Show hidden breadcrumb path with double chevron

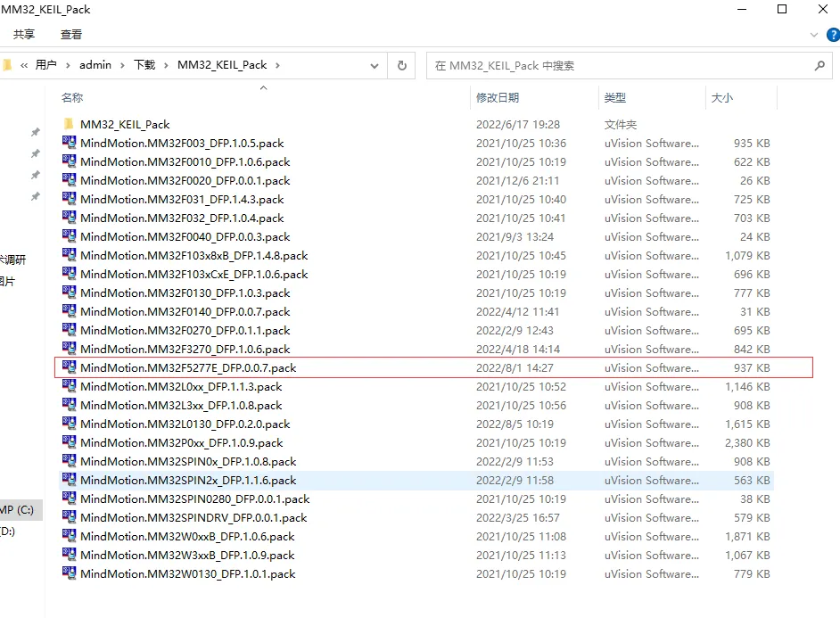point(24,65)
